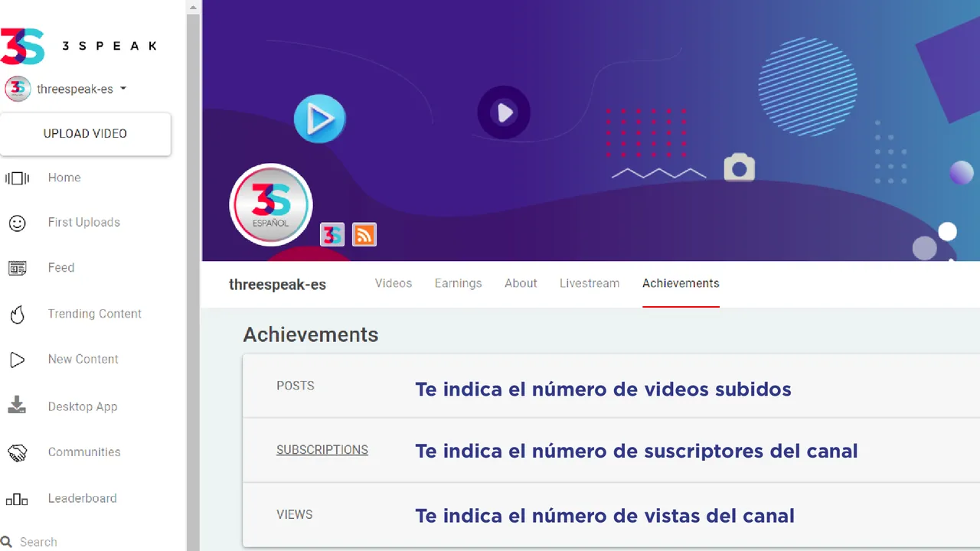The width and height of the screenshot is (980, 551).
Task: Click the Feed newspaper icon
Action: pyautogui.click(x=17, y=268)
